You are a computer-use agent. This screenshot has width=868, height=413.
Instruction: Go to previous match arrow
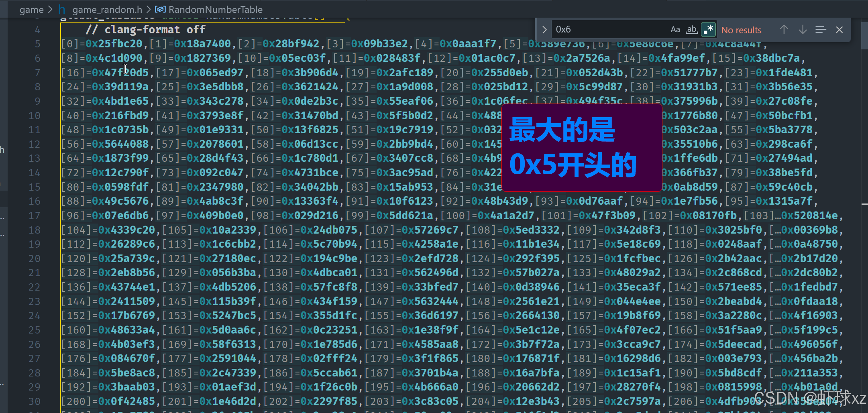[x=784, y=30]
